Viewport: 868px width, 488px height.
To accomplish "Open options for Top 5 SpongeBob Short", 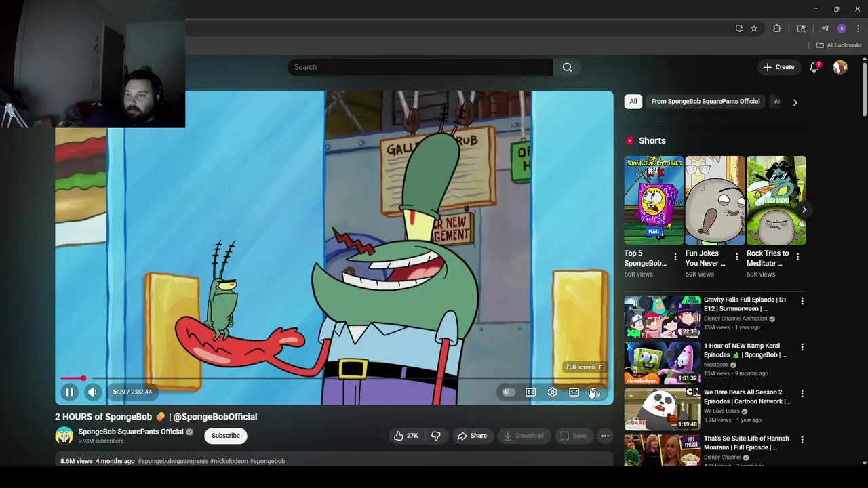I will (675, 257).
